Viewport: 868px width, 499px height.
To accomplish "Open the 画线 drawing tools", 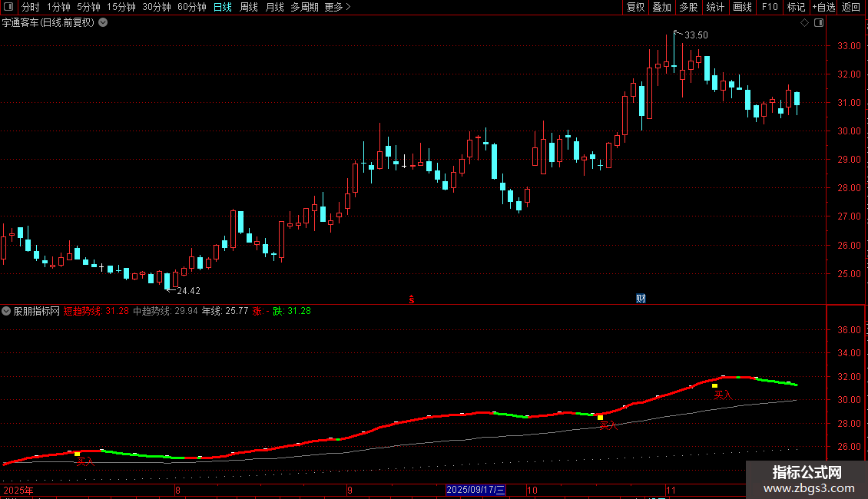I will 742,7.
